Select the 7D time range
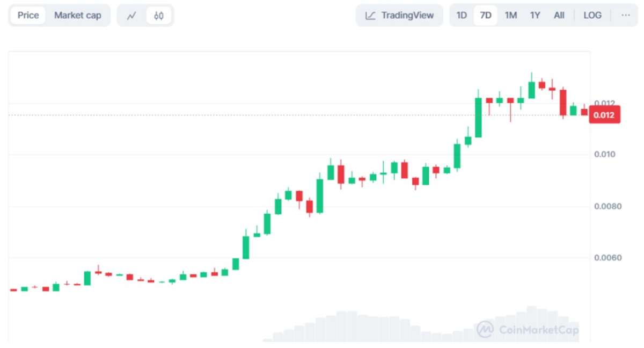This screenshot has height=348, width=644. 486,15
